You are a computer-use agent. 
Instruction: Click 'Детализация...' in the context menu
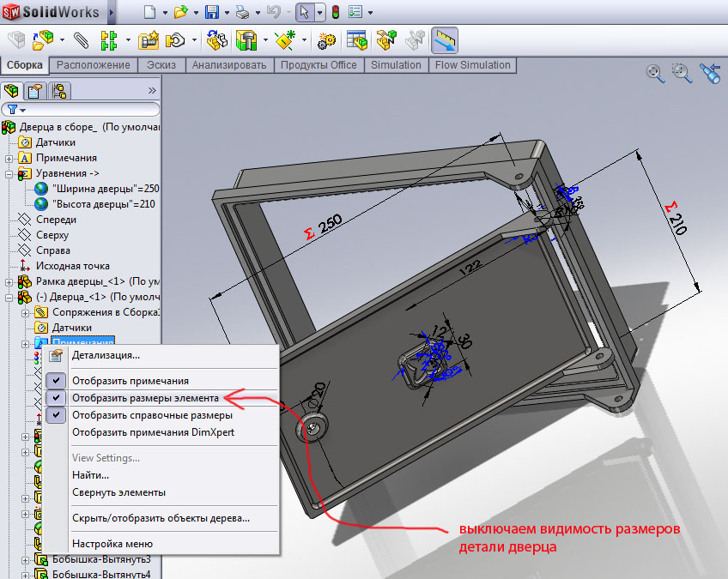click(x=106, y=354)
